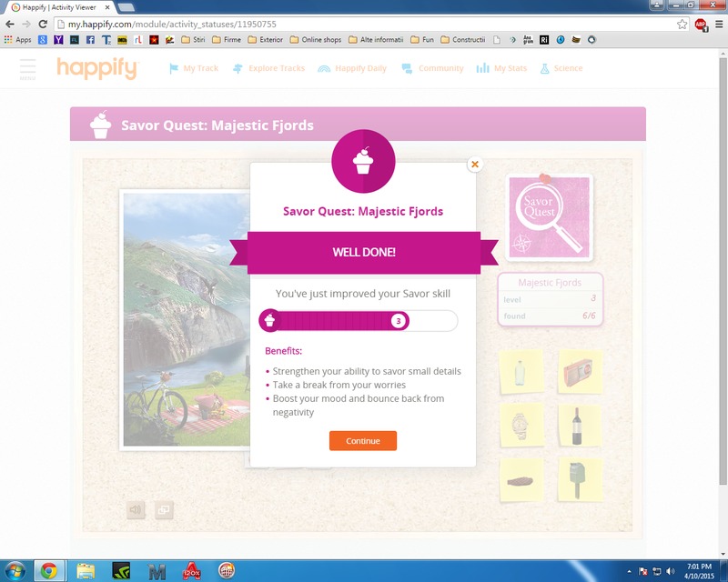Open the Stiri bookmarks folder
Screen dimensions: 728x582
coord(194,40)
